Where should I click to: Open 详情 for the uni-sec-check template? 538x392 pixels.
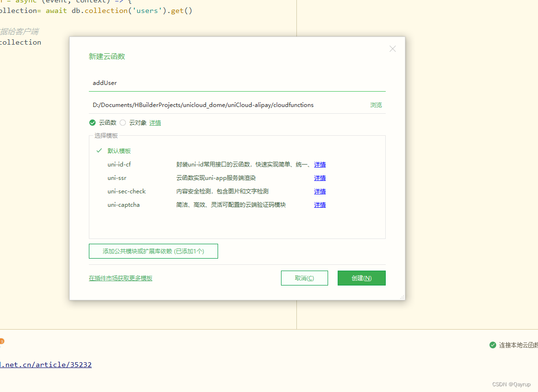320,191
